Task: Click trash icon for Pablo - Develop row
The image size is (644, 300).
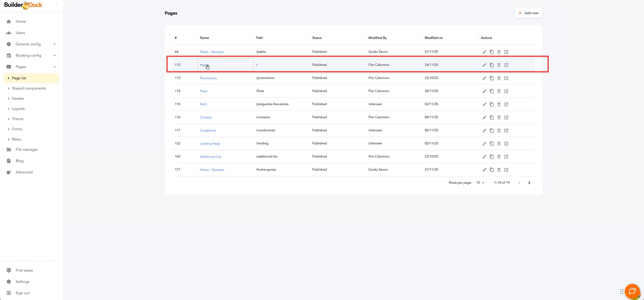Action: pyautogui.click(x=499, y=52)
